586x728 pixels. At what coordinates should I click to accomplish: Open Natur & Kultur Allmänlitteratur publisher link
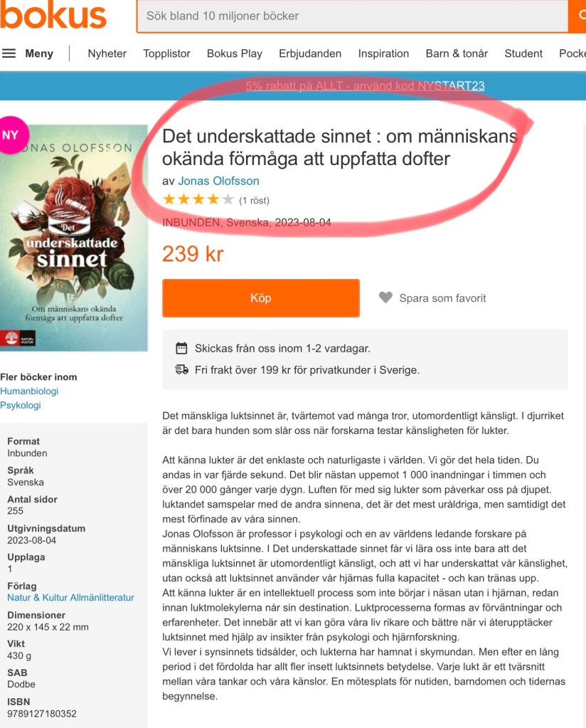pyautogui.click(x=70, y=598)
